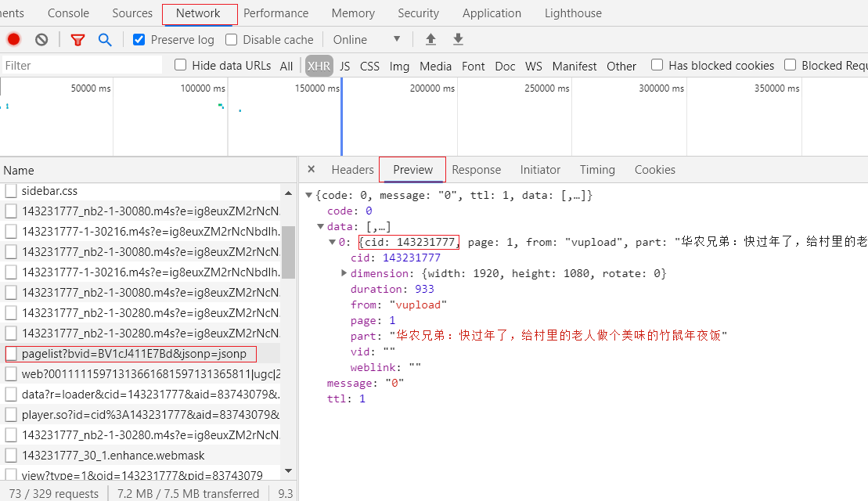868x501 pixels.
Task: Expand the dimension object node
Action: [344, 273]
